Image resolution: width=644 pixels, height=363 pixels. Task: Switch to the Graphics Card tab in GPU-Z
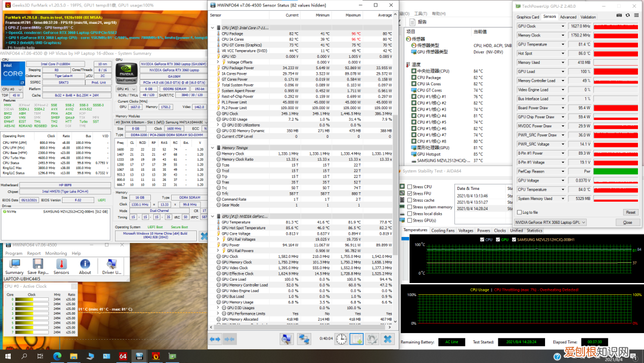528,17
